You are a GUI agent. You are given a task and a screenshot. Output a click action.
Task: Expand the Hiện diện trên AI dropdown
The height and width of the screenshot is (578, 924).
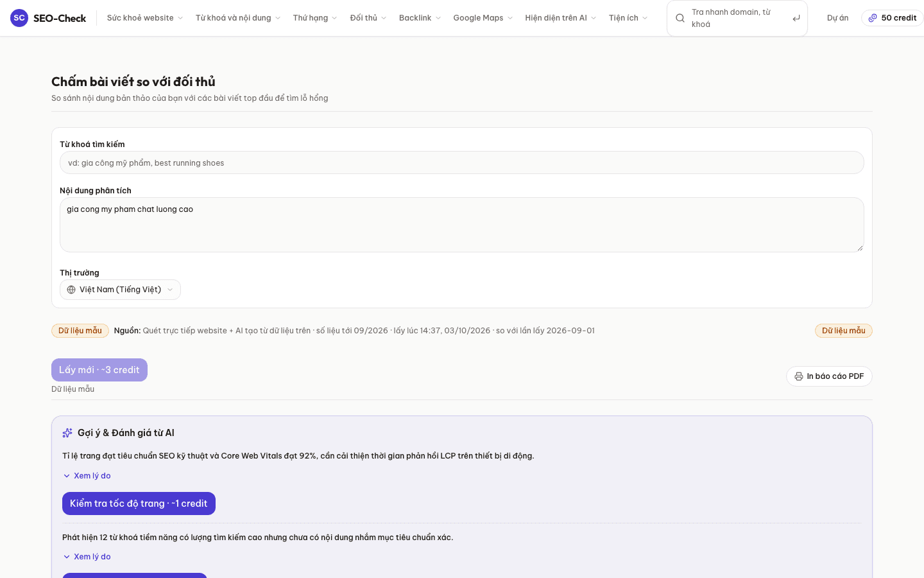click(561, 18)
